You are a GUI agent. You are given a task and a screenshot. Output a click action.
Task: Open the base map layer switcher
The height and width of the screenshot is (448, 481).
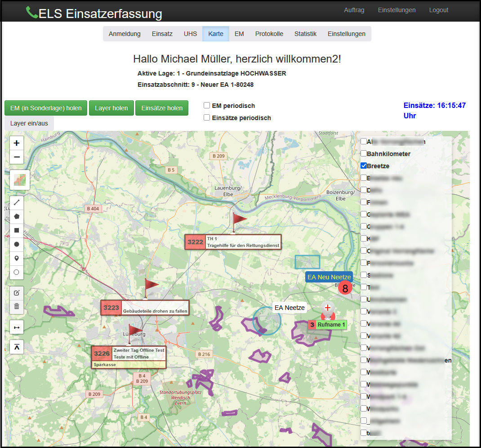click(x=20, y=180)
